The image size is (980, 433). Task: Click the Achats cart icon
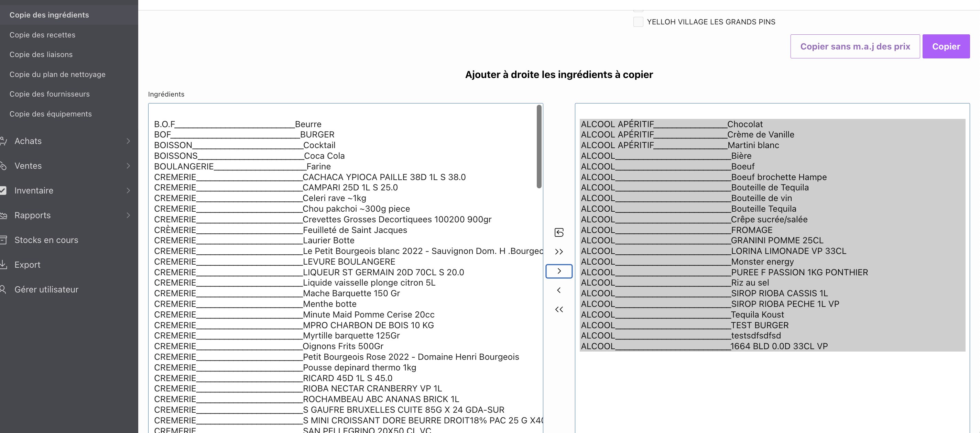[x=3, y=141]
